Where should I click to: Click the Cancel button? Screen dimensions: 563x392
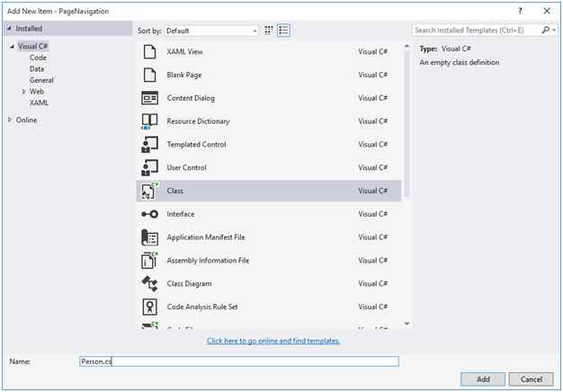pos(531,379)
